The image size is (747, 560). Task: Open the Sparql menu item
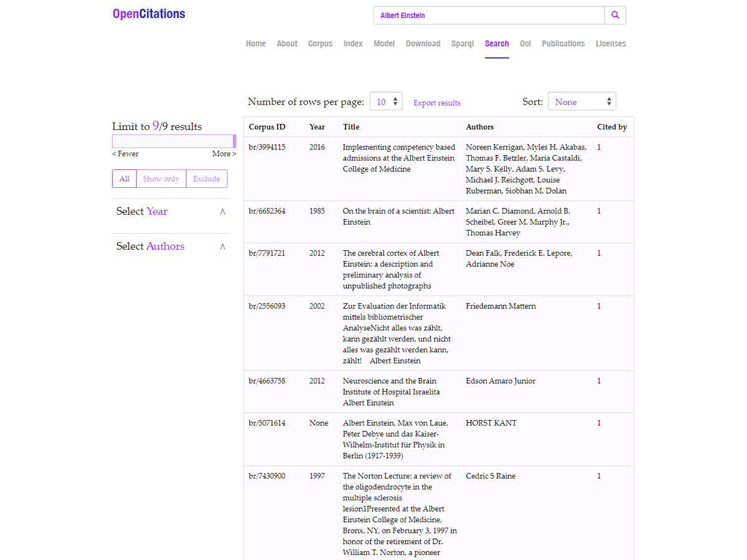click(463, 44)
